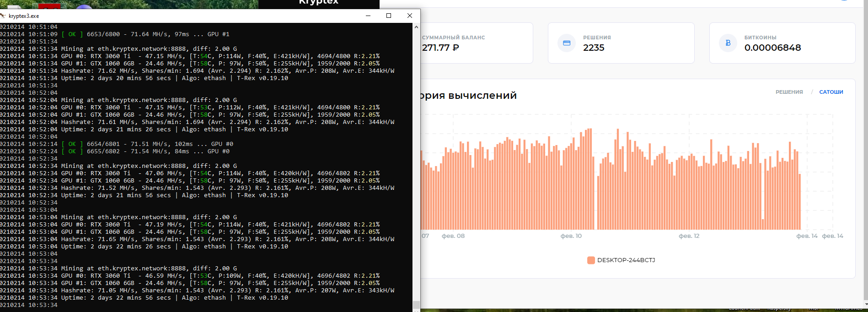Click 'Uptime: 2 days 21 mins 56 secs' line
Viewport: 868px width, 312px height.
(144, 195)
